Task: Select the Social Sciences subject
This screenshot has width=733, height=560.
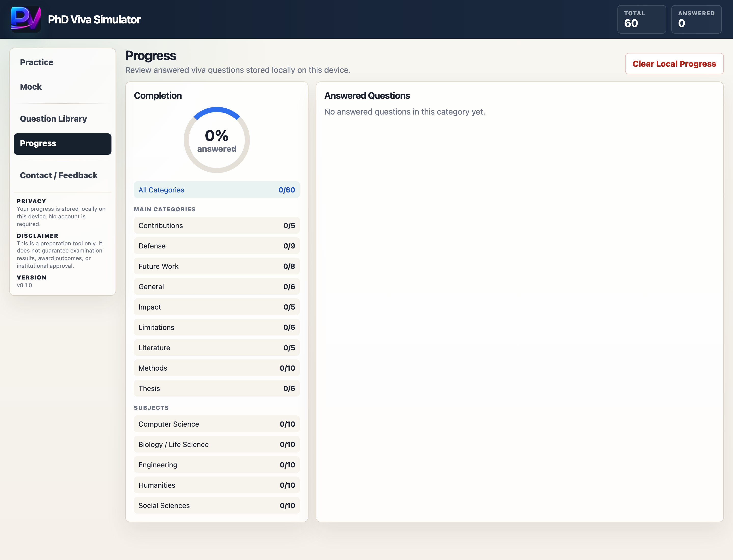Action: 217,505
